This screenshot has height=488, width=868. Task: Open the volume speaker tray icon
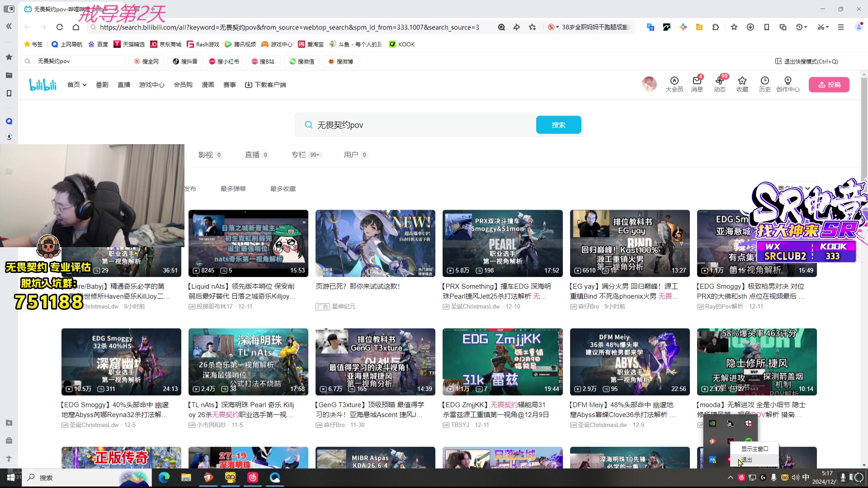click(x=796, y=478)
